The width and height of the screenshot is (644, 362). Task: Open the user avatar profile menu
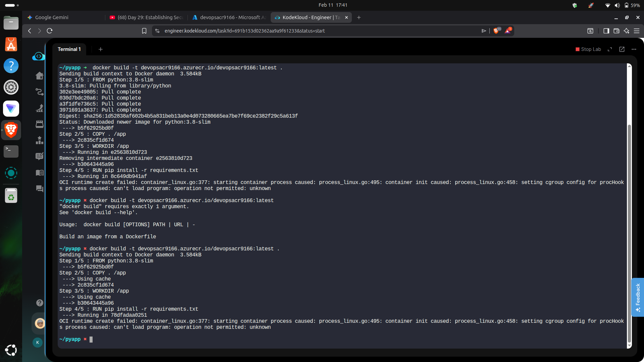(x=40, y=323)
